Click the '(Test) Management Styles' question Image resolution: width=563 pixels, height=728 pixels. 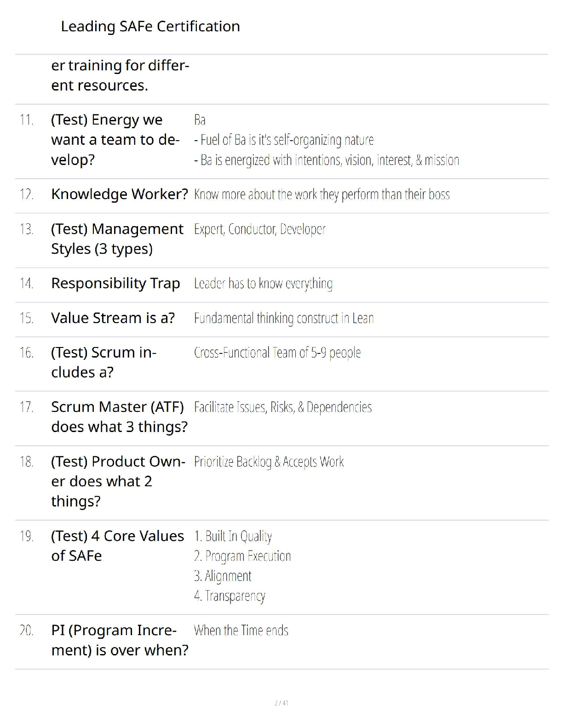pos(117,239)
